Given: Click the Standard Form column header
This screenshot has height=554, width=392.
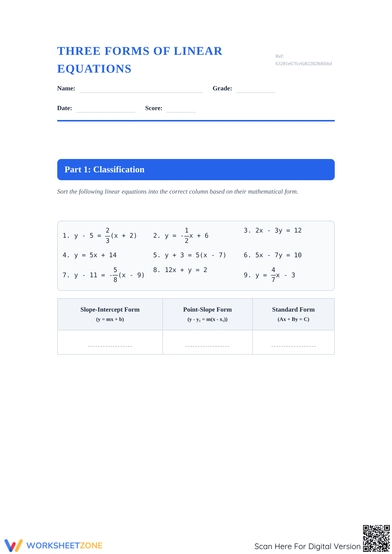Looking at the screenshot, I should click(x=293, y=314).
